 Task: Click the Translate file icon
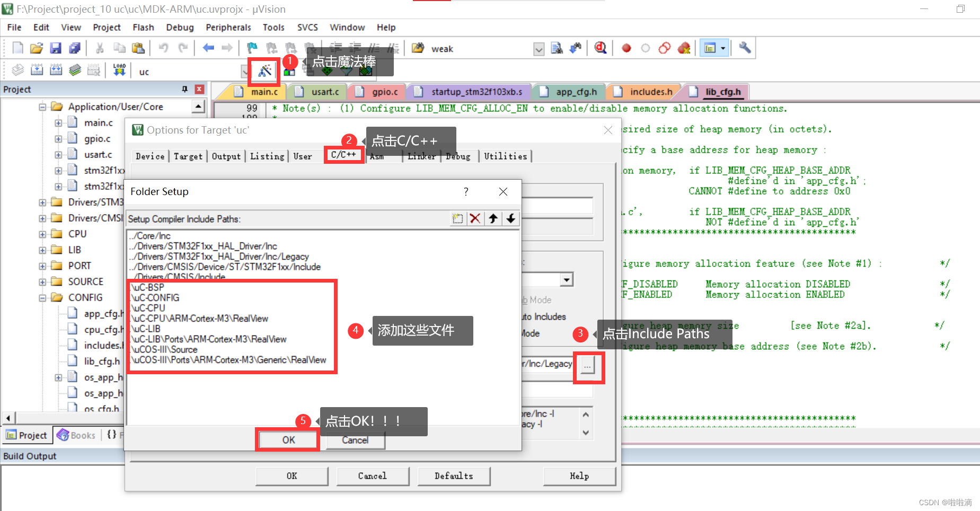tap(17, 70)
